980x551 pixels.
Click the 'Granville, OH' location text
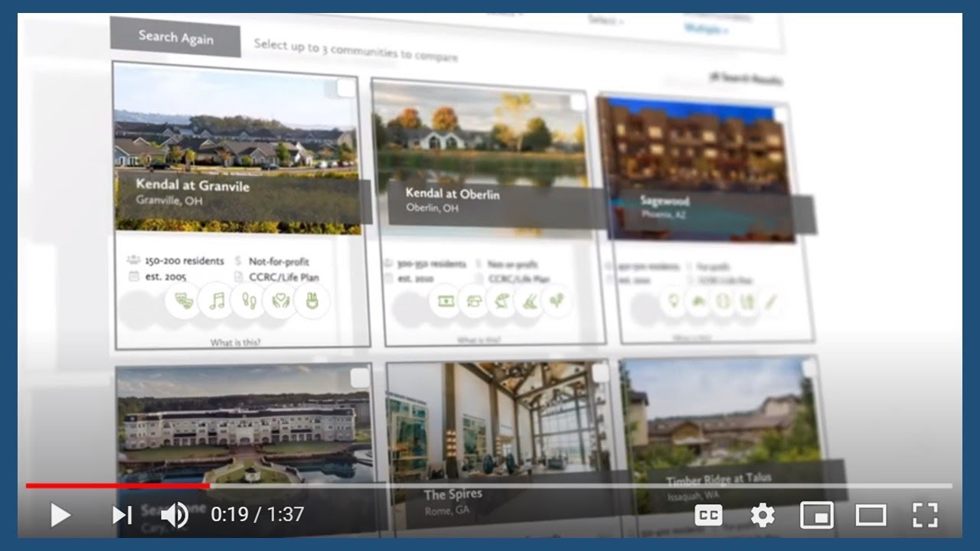[x=169, y=201]
